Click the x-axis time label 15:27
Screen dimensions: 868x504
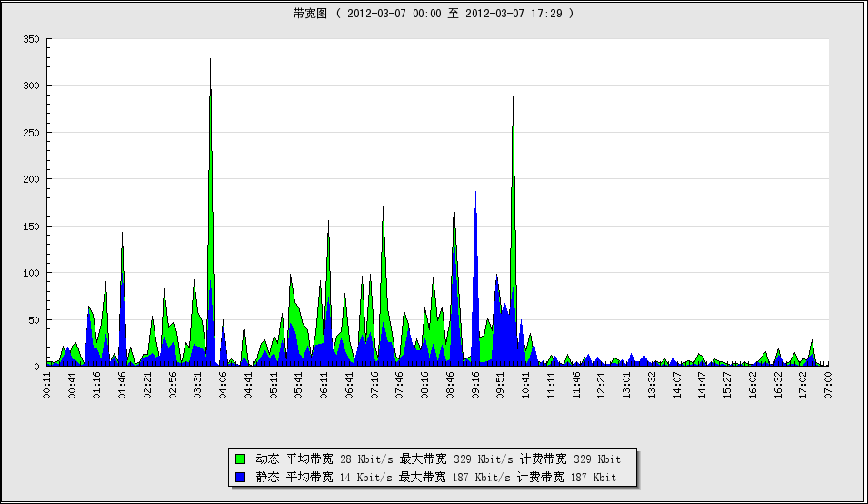727,385
